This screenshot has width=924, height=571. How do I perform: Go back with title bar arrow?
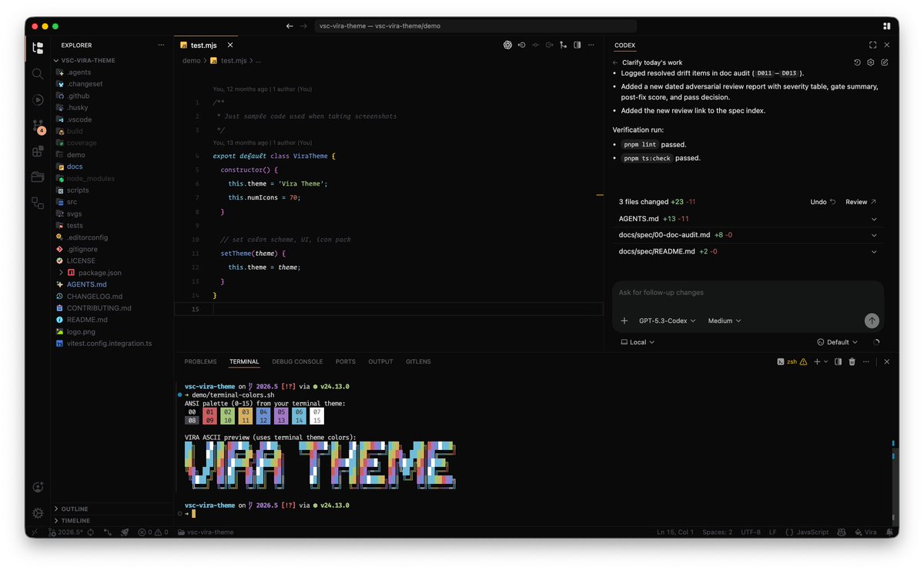click(290, 25)
